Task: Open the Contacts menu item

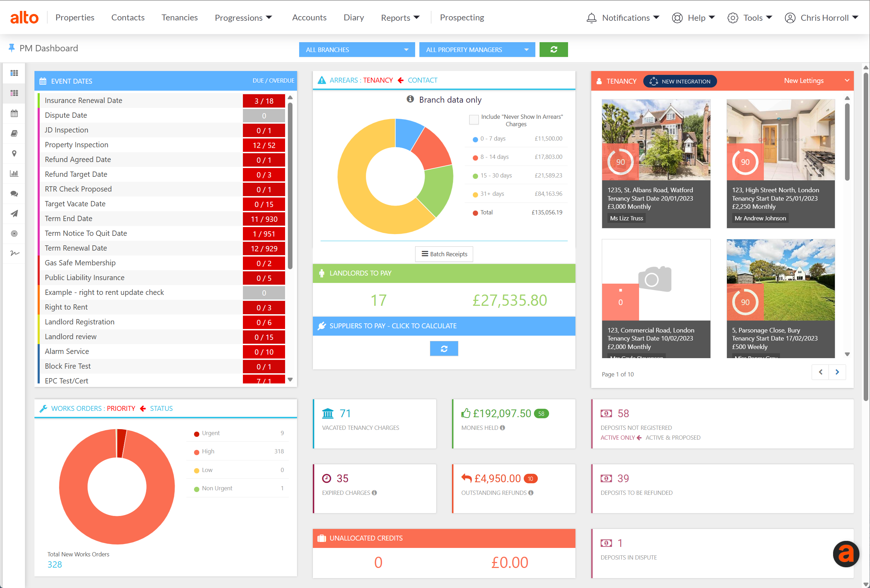Action: point(128,17)
